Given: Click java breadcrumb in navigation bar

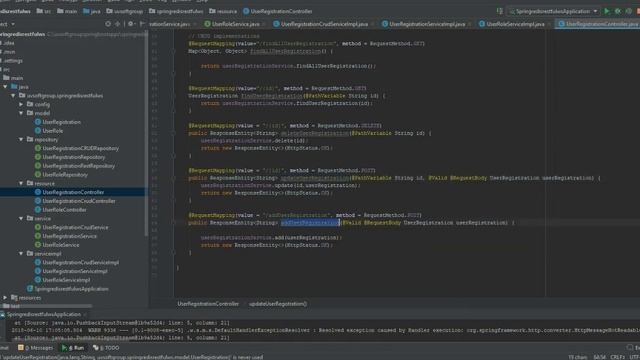Looking at the screenshot, I should coord(92,11).
